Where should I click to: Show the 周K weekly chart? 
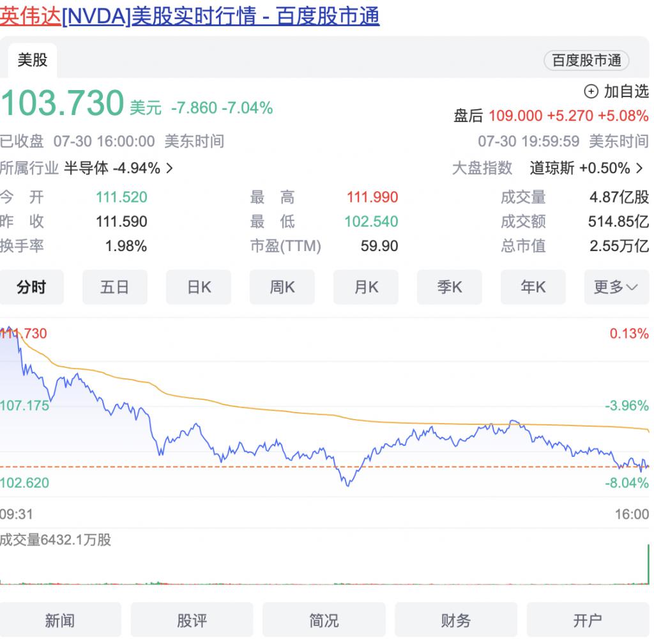282,287
